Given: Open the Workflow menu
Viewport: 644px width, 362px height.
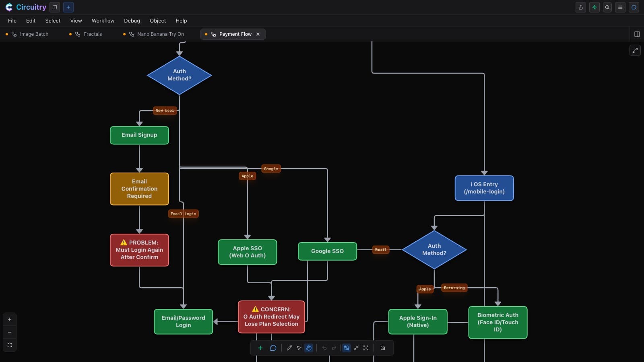Looking at the screenshot, I should click(103, 21).
